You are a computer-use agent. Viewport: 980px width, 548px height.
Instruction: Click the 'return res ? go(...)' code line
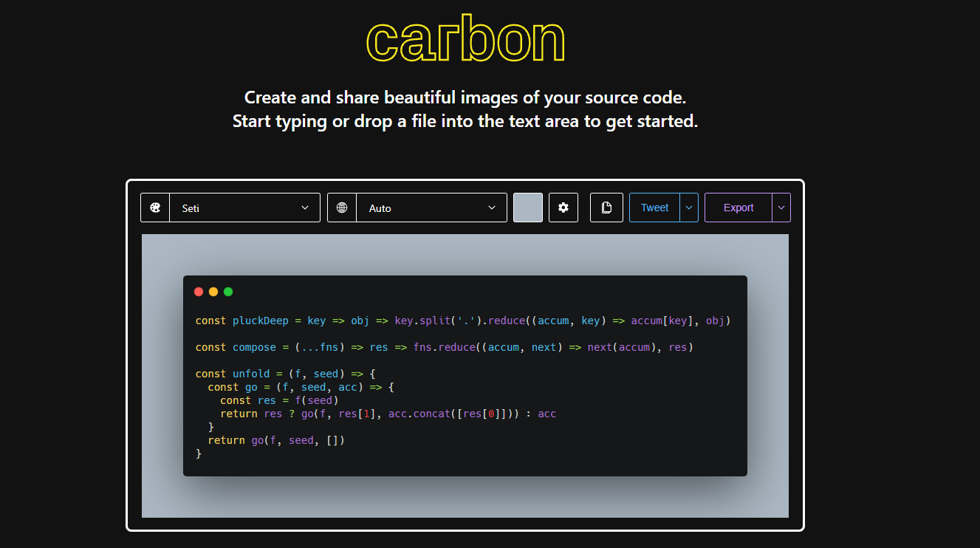click(388, 414)
